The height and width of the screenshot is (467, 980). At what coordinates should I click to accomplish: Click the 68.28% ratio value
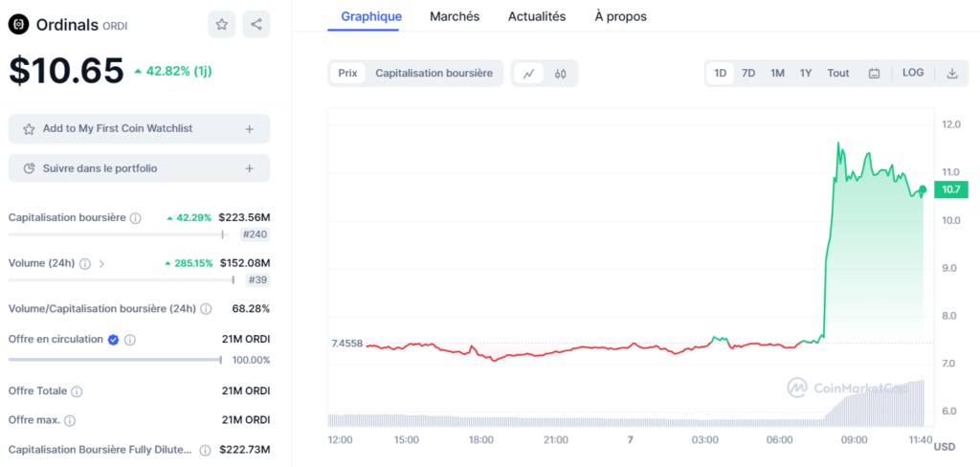point(250,309)
